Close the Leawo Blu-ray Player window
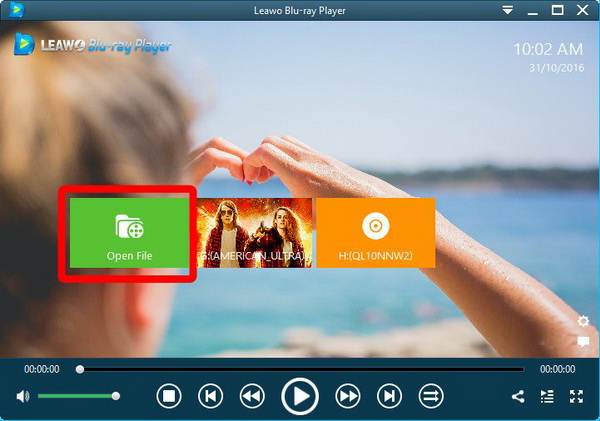 pos(582,10)
